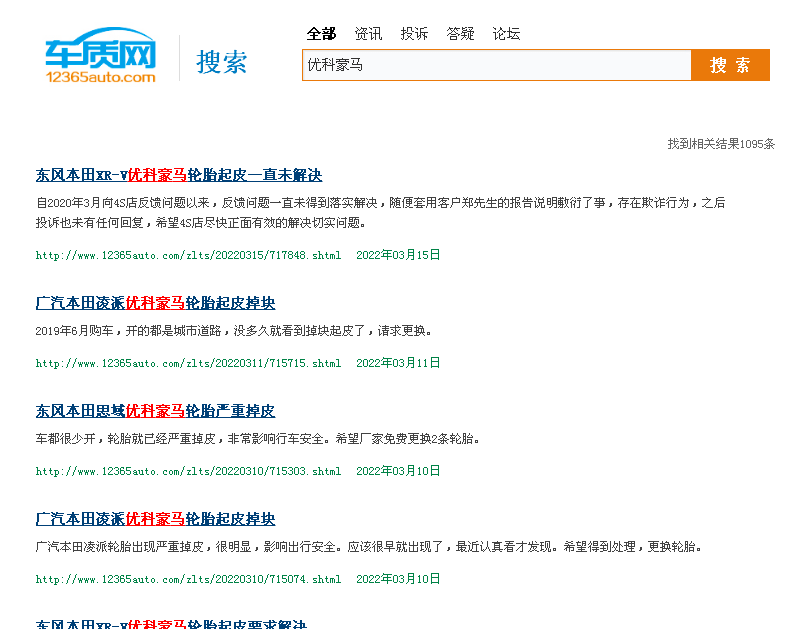Click snippet starting 自2020年3月向4S店反馈问题
Image resolution: width=797 pixels, height=629 pixels.
pos(380,213)
